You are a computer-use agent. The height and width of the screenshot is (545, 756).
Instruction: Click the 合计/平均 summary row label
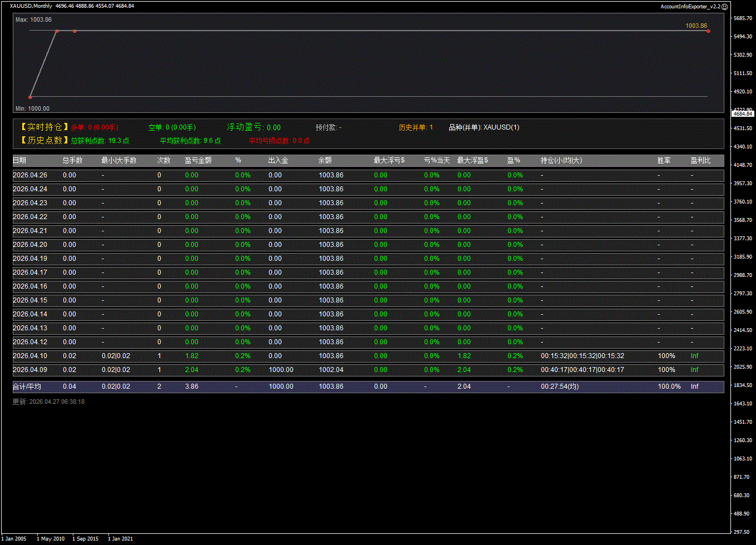tap(27, 387)
